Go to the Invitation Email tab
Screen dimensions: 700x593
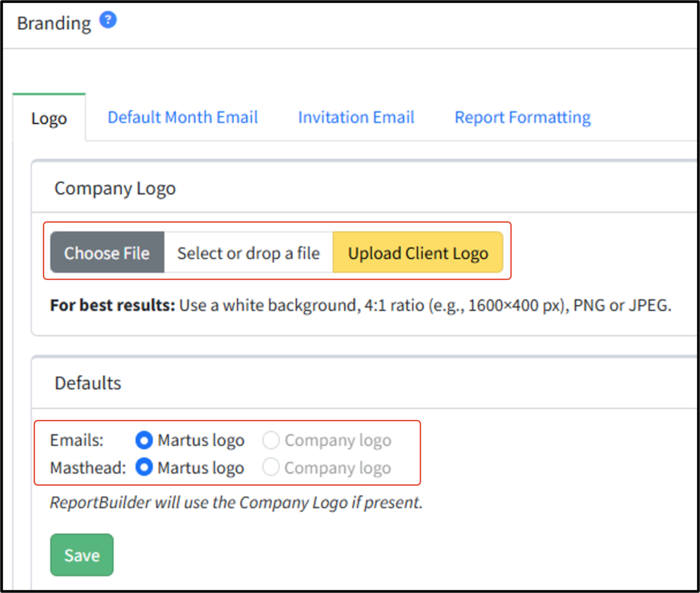pos(356,117)
